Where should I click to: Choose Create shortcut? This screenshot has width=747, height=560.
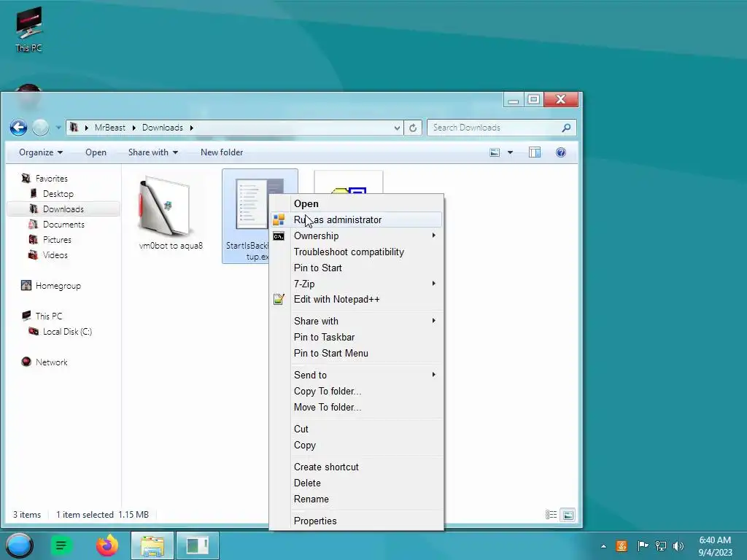click(x=356, y=467)
